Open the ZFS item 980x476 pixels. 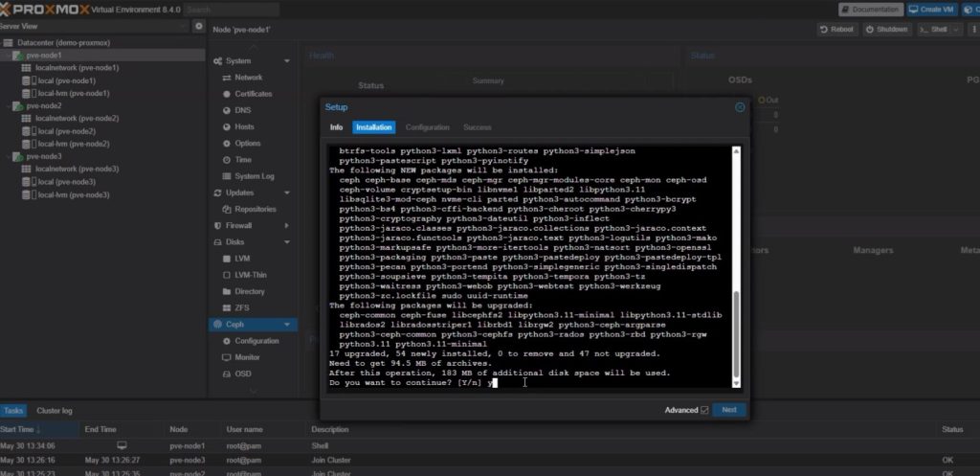coord(242,308)
